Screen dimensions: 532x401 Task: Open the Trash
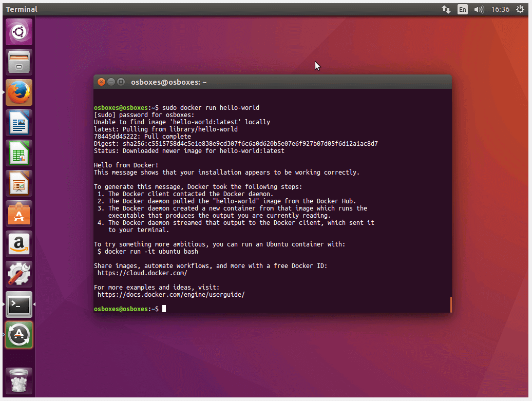(x=18, y=380)
